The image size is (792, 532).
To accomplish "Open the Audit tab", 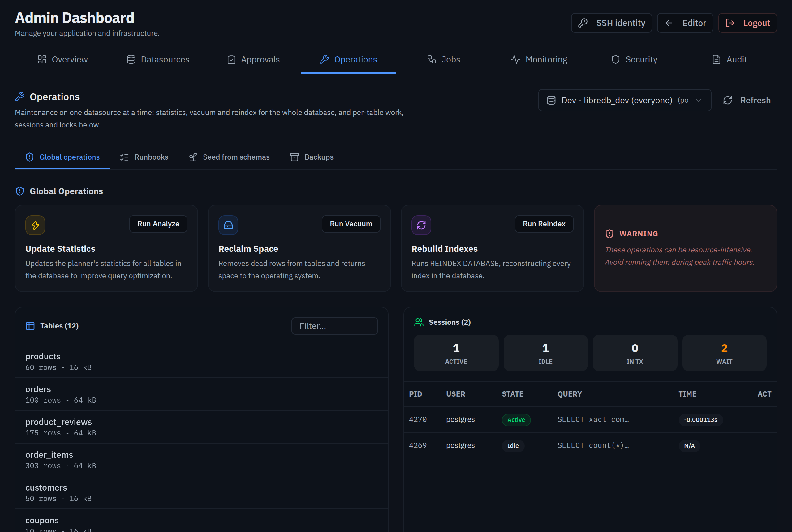I will tap(729, 59).
